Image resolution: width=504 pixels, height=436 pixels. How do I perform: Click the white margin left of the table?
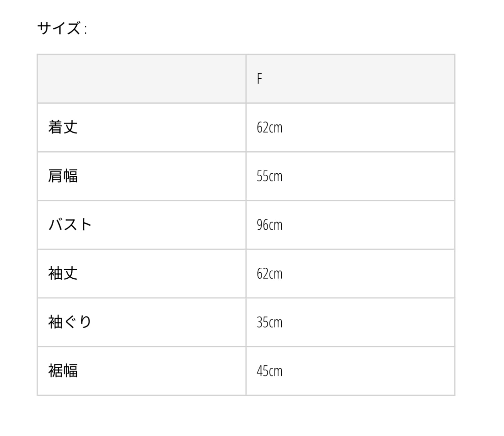[x=18, y=225]
